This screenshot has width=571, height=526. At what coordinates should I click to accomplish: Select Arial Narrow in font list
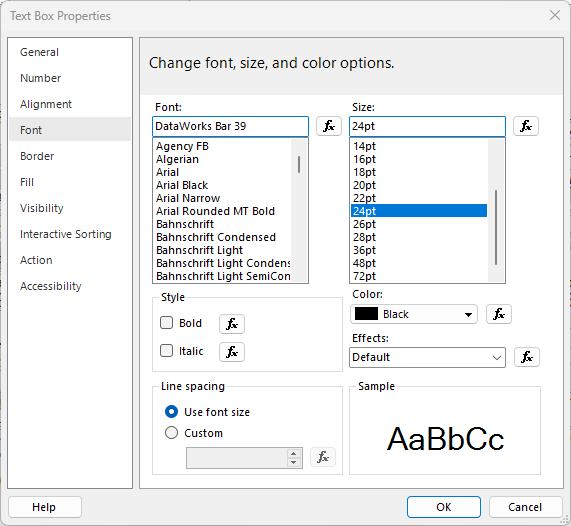point(223,198)
